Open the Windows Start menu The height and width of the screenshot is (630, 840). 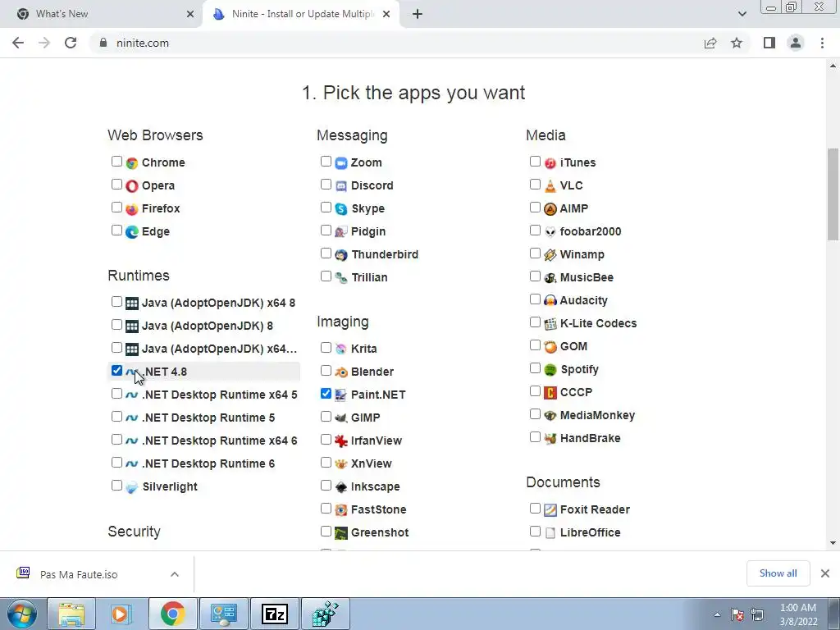point(21,614)
